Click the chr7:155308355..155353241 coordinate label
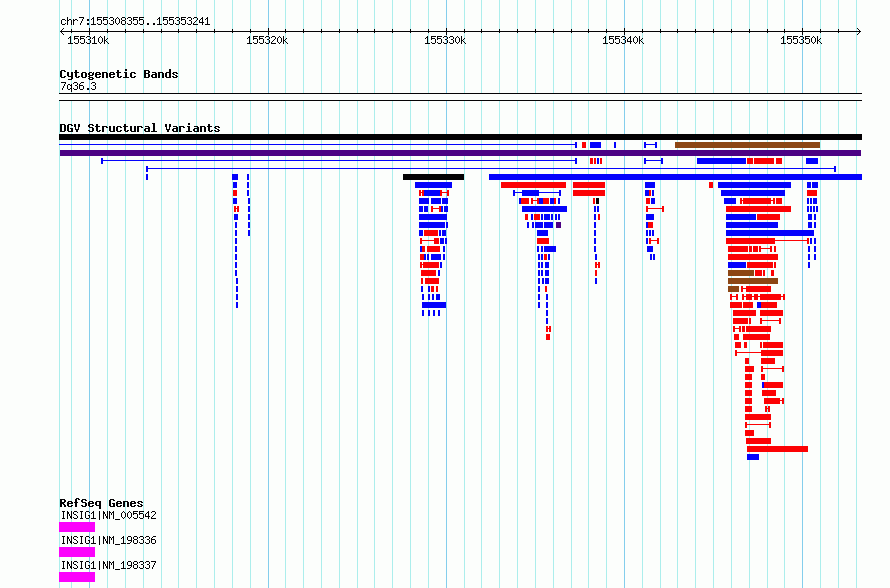The width and height of the screenshot is (890, 588). 135,22
